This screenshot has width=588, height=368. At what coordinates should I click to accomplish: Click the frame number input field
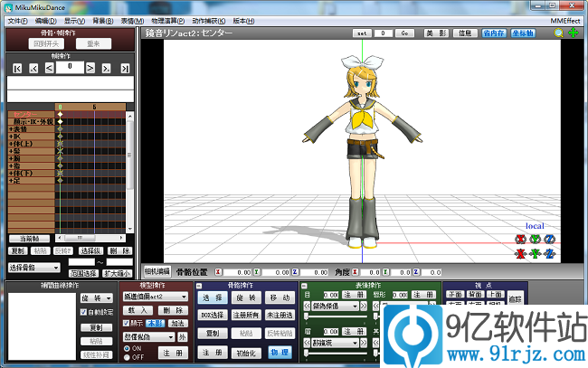click(x=69, y=67)
